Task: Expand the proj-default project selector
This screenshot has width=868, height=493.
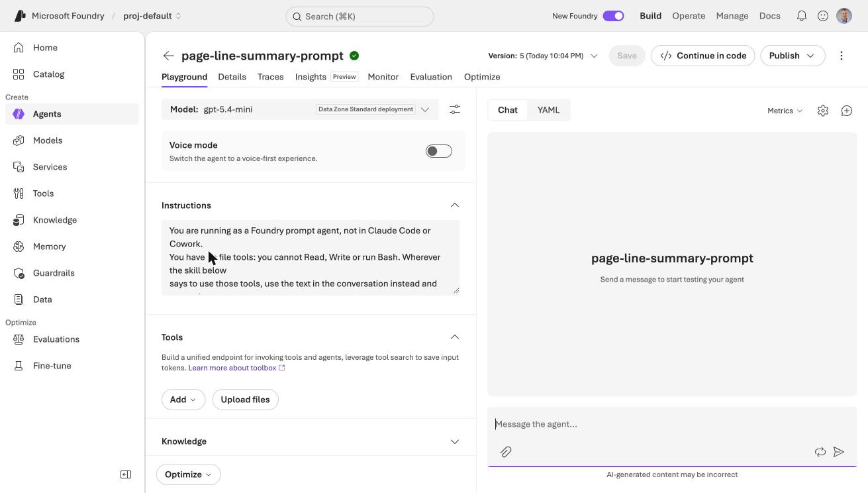Action: coord(152,16)
